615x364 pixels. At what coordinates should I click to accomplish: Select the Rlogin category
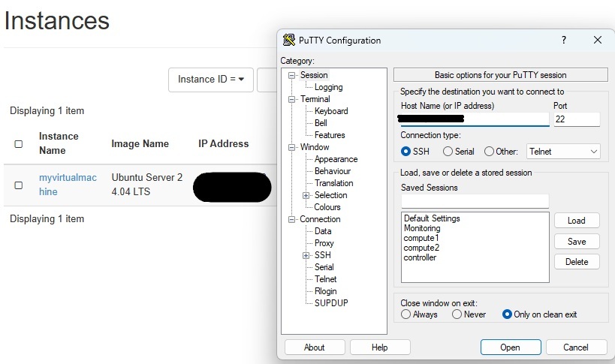click(x=326, y=291)
